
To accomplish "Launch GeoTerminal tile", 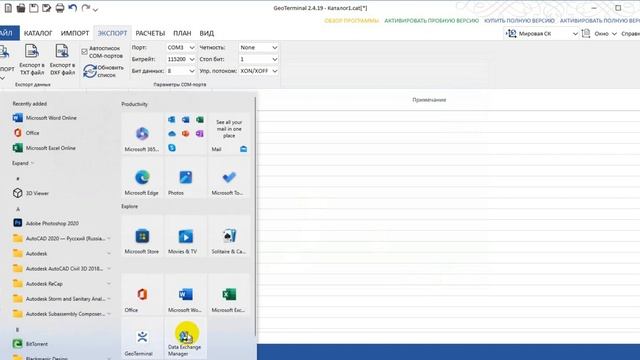I will [142, 338].
